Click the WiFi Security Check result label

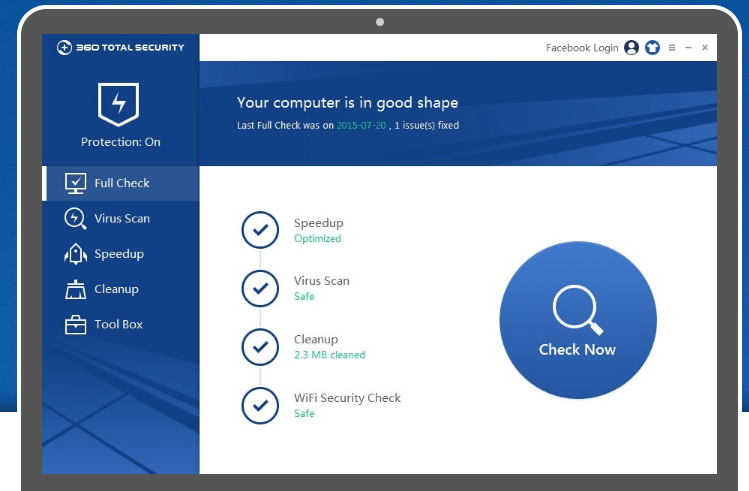click(347, 398)
